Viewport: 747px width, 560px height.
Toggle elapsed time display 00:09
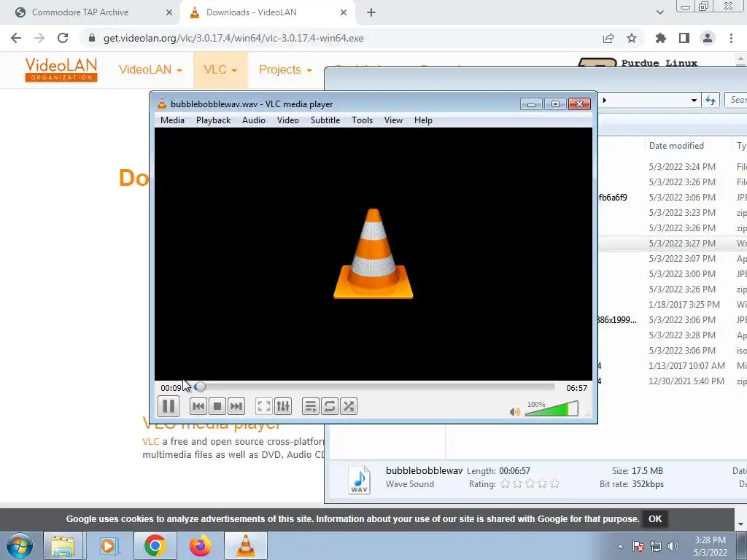[x=171, y=388]
